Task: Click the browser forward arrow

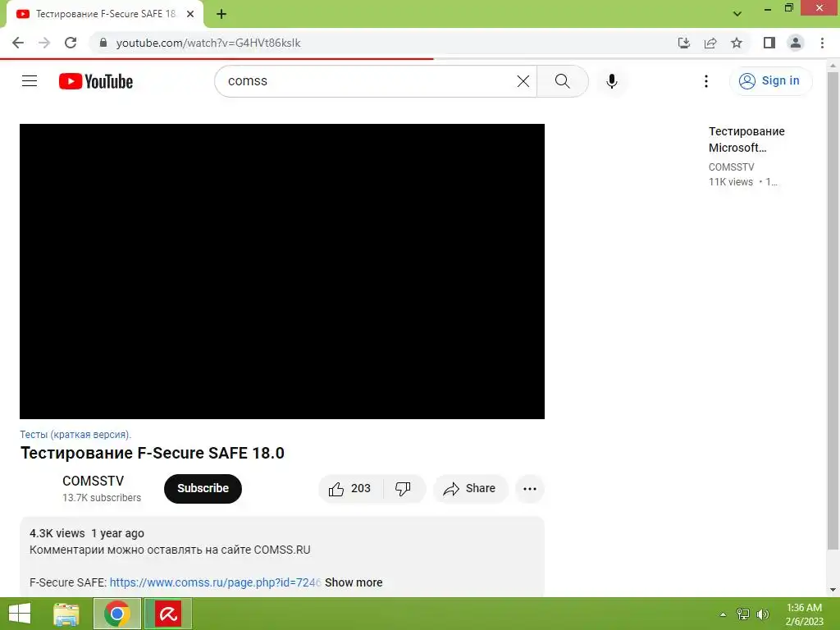Action: coord(44,43)
